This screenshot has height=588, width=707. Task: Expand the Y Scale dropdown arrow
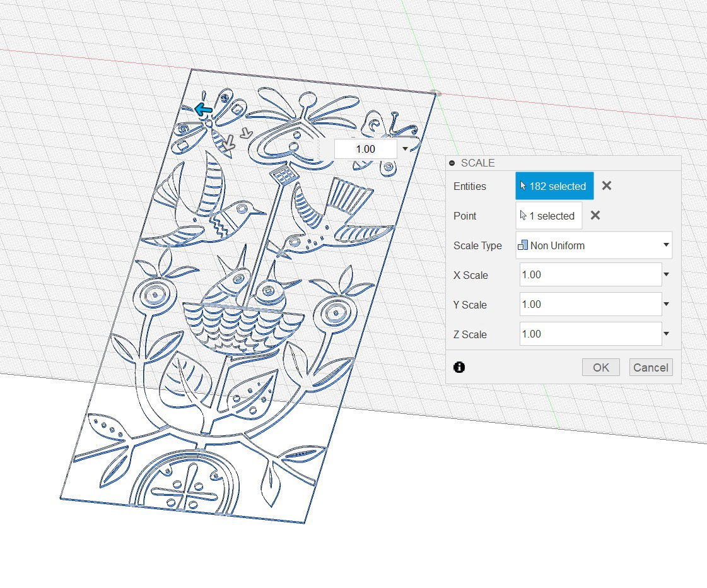click(667, 304)
